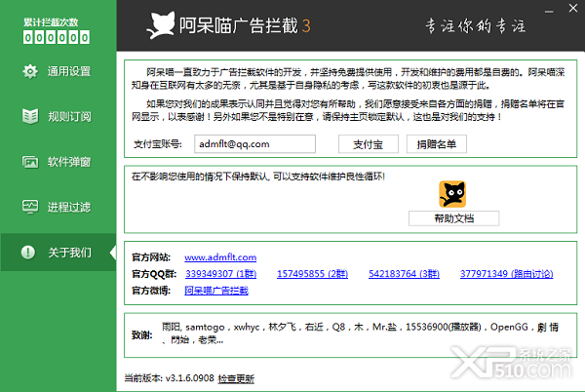Open the 377971349 (路由讨论) link
Viewport: 585px width, 392px height.
[507, 274]
